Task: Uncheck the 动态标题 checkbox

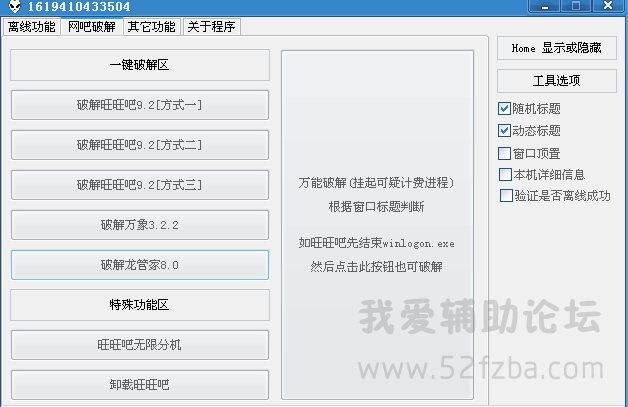Action: (504, 131)
